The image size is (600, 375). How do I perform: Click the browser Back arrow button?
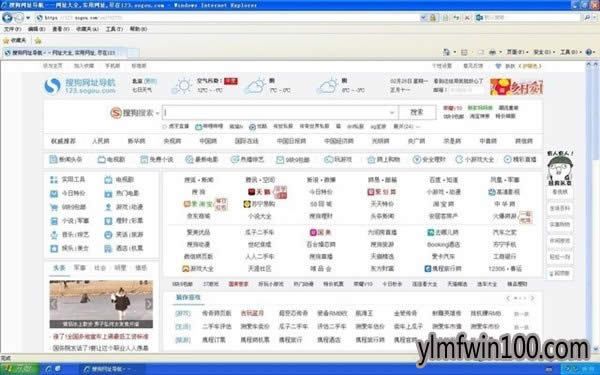coord(7,17)
